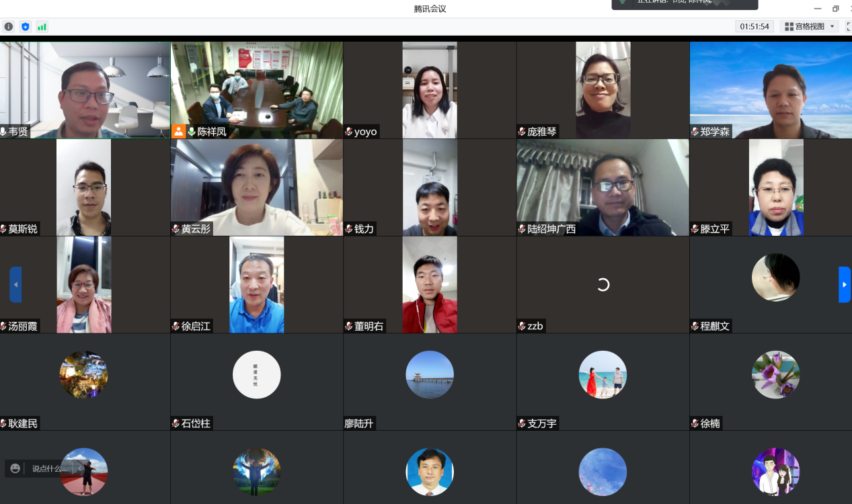Collapse the chat input bar arrow
This screenshot has height=504, width=852.
pyautogui.click(x=80, y=468)
